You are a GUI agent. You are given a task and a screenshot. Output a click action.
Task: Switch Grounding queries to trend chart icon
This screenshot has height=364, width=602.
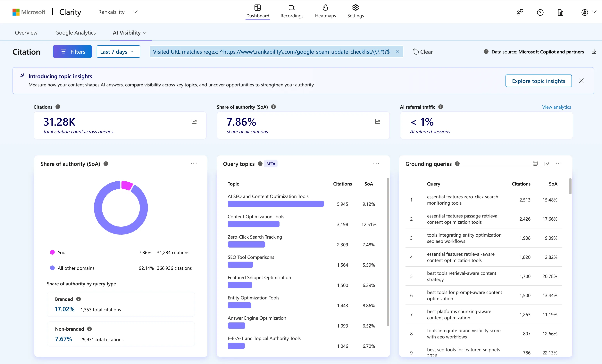pos(547,164)
